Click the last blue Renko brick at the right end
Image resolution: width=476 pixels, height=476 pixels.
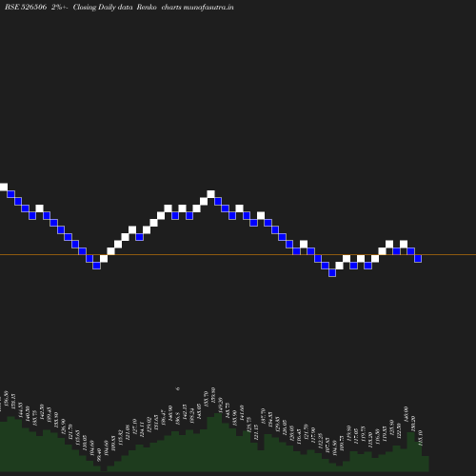[x=418, y=259]
